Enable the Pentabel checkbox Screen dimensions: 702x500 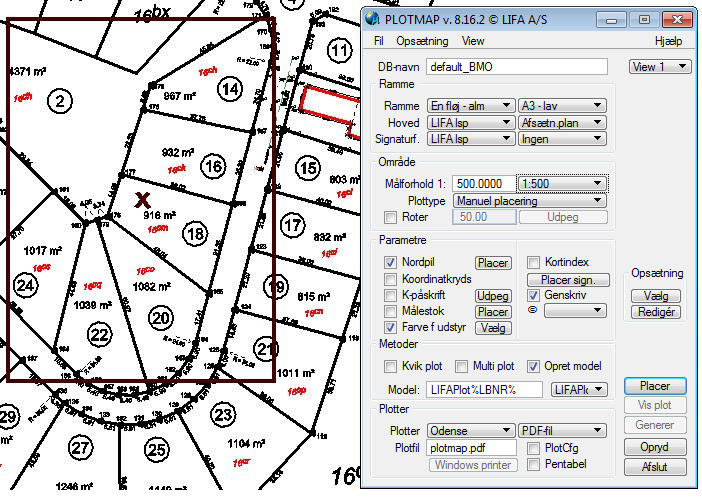533,465
